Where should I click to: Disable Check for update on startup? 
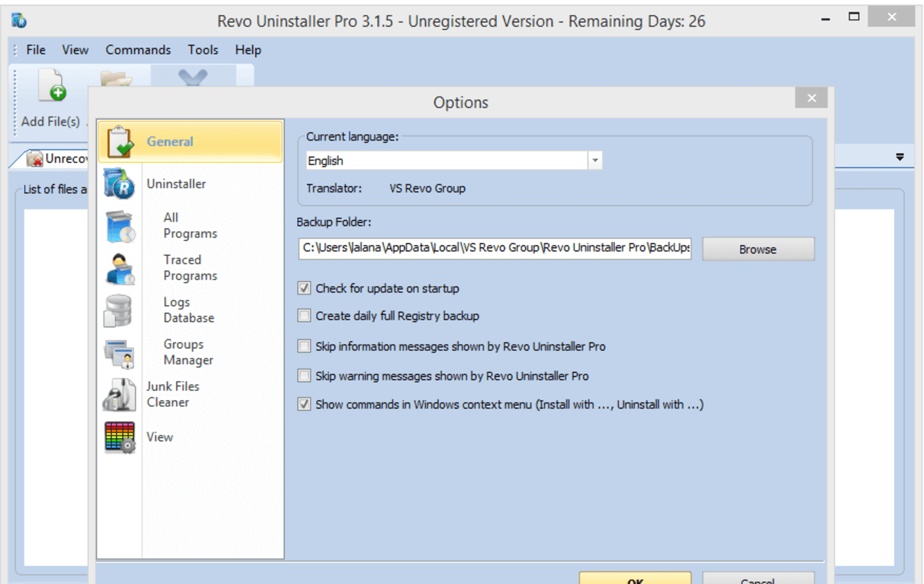point(304,288)
